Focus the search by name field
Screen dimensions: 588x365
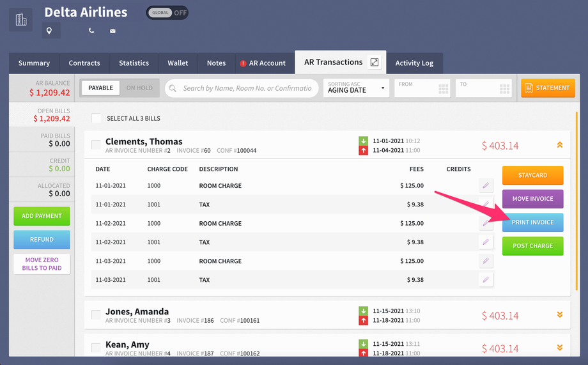click(242, 88)
